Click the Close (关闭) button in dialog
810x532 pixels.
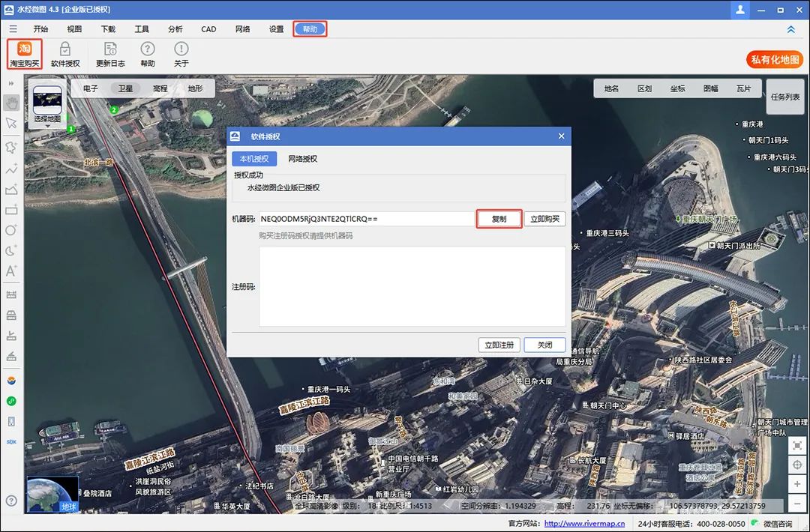[545, 345]
